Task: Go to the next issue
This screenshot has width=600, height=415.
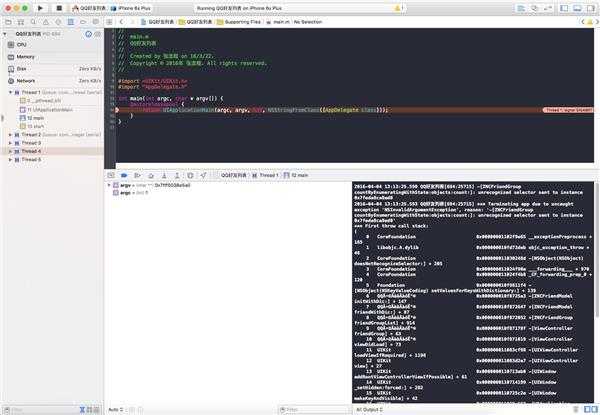Action: [597, 22]
